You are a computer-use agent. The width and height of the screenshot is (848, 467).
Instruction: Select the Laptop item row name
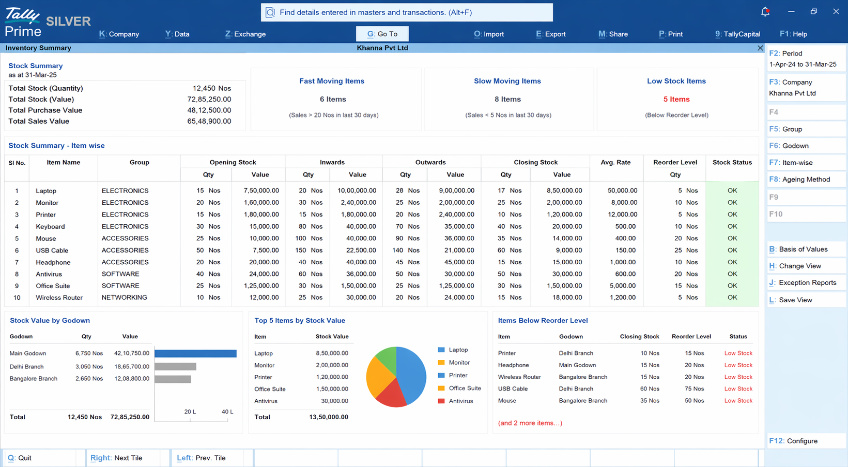46,191
